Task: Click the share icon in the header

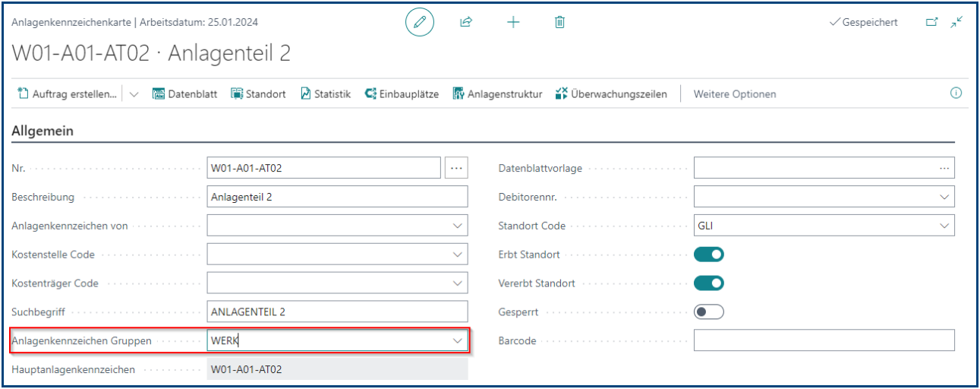Action: coord(466,23)
